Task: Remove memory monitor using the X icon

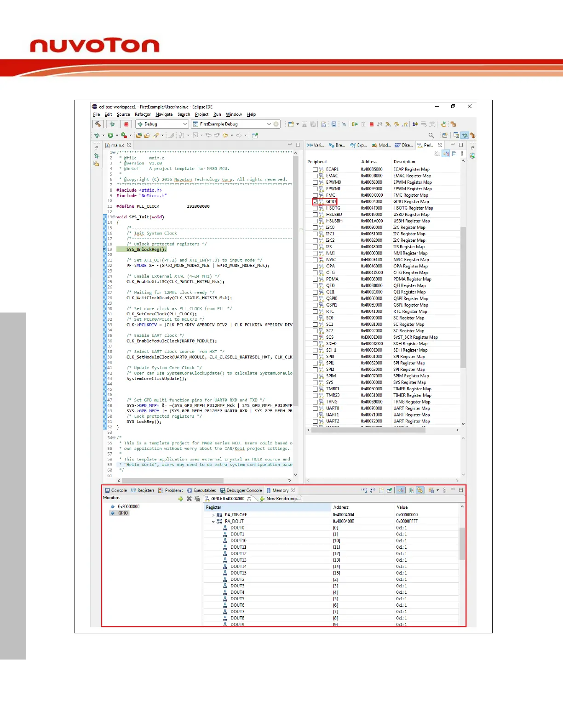Action: pyautogui.click(x=189, y=499)
